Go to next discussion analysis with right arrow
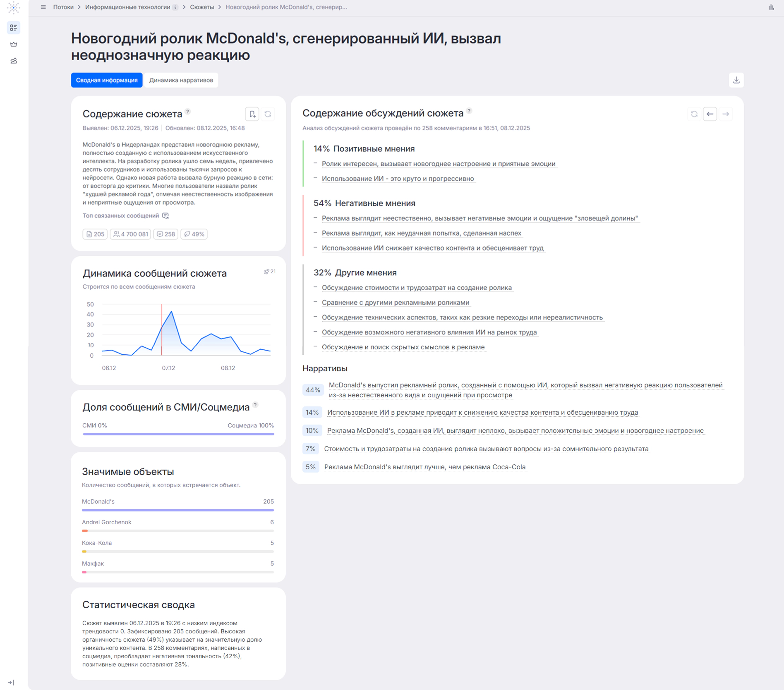The image size is (784, 690). pyautogui.click(x=726, y=114)
